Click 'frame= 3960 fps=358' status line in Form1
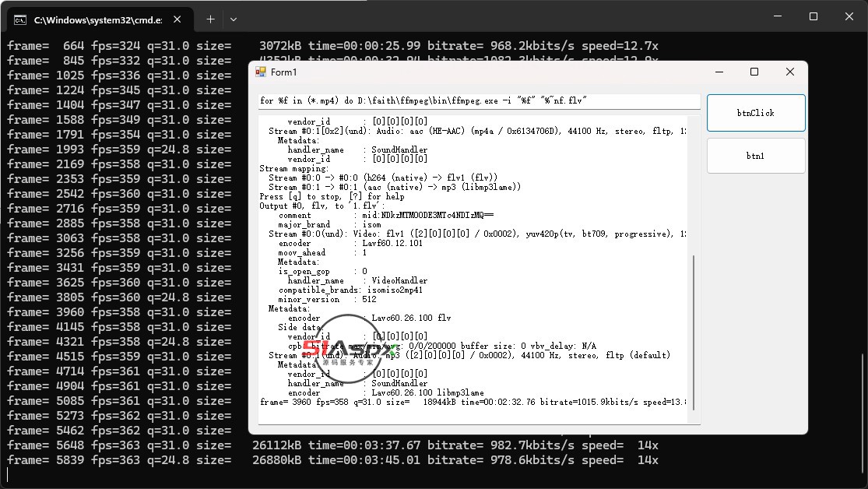Image resolution: width=868 pixels, height=489 pixels. [473, 402]
